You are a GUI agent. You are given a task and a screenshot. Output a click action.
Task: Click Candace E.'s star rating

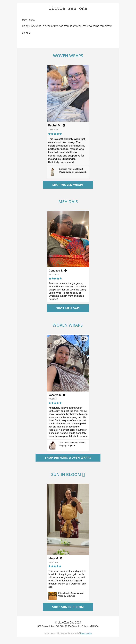pyautogui.click(x=55, y=278)
